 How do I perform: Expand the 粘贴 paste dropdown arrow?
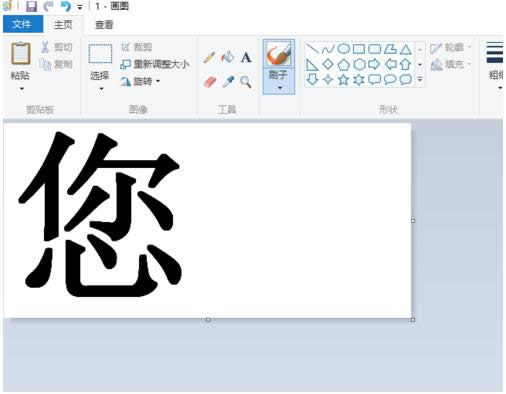(22, 89)
